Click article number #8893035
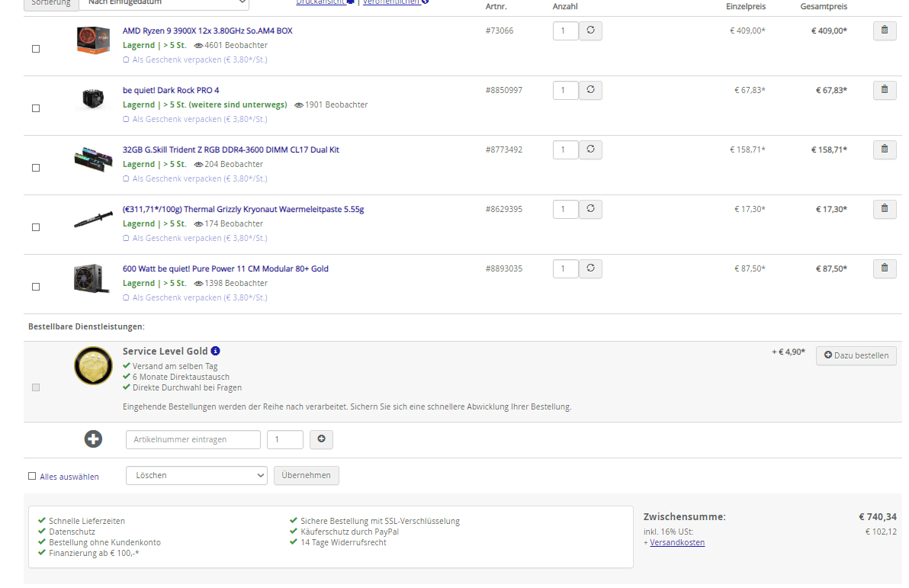 click(504, 268)
